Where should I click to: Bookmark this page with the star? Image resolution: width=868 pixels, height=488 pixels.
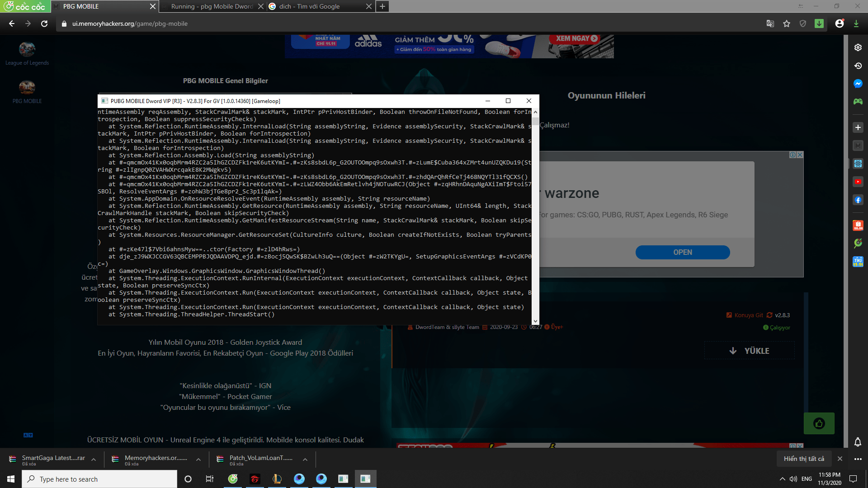[787, 23]
